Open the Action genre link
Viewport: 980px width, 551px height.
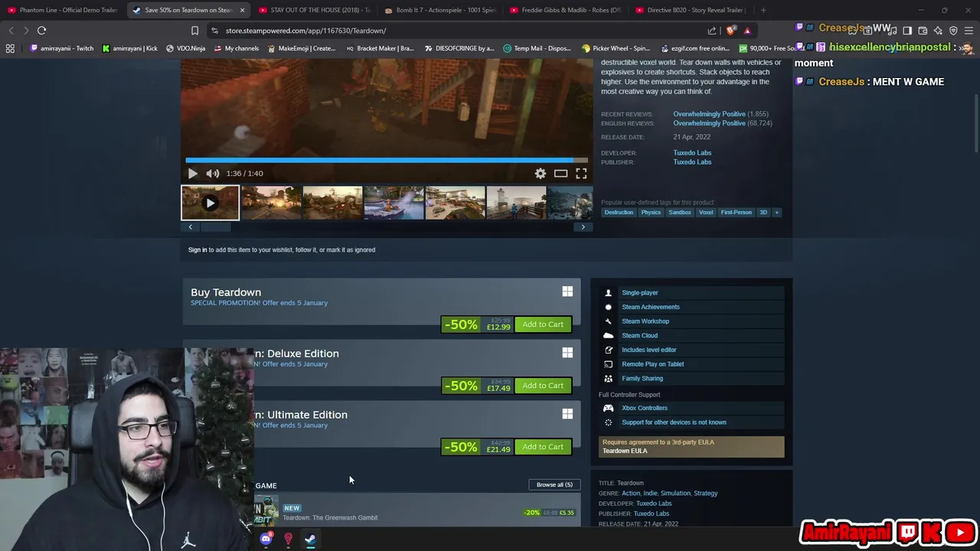pyautogui.click(x=631, y=494)
